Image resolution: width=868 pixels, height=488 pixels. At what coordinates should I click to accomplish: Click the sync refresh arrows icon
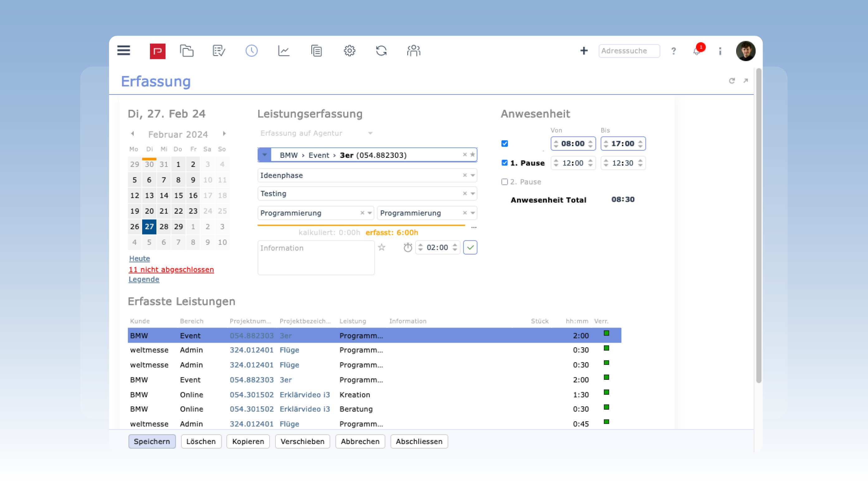(381, 51)
